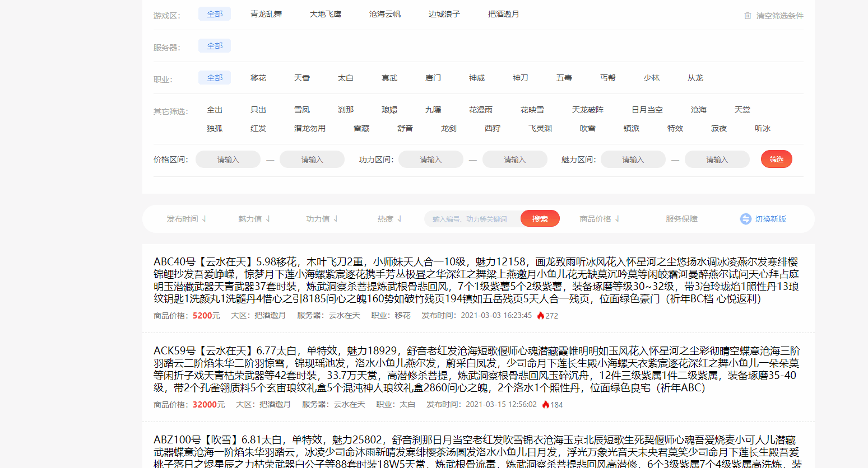Click the 功力值 sort arrow icon
868x468 pixels.
[336, 219]
